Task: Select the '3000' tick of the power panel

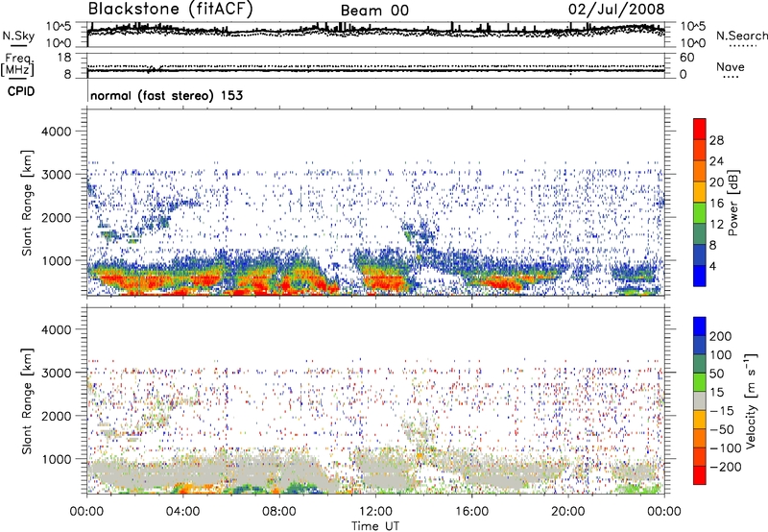Action: coord(57,175)
